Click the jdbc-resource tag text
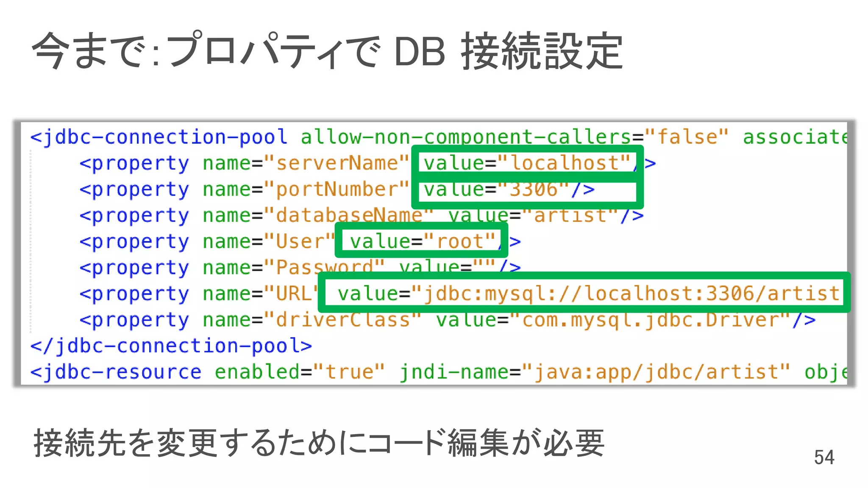The width and height of the screenshot is (868, 488). pos(116,372)
